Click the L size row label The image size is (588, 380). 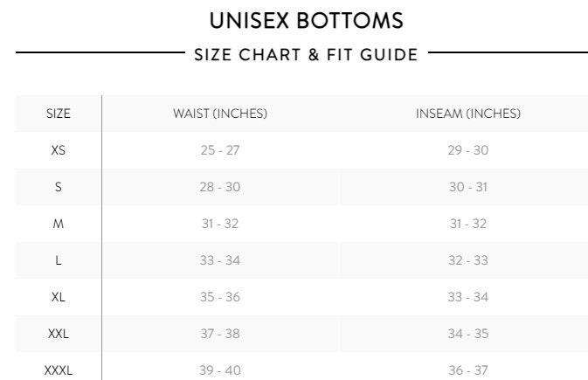coord(59,260)
